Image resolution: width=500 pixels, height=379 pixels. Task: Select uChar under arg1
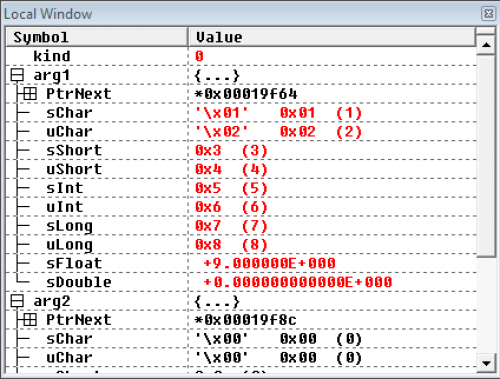(69, 132)
